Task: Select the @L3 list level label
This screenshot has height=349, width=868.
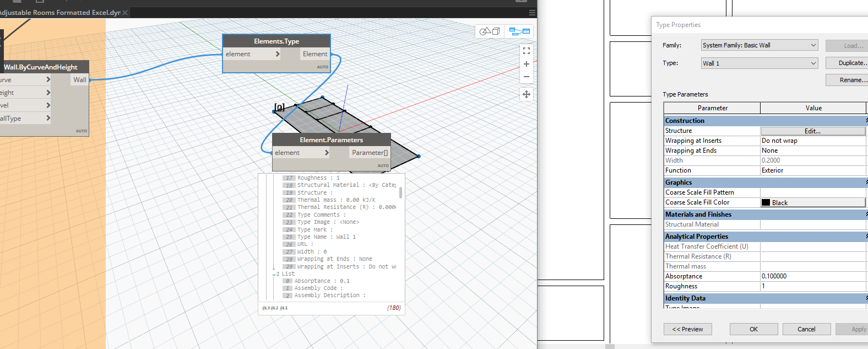Action: [x=266, y=308]
